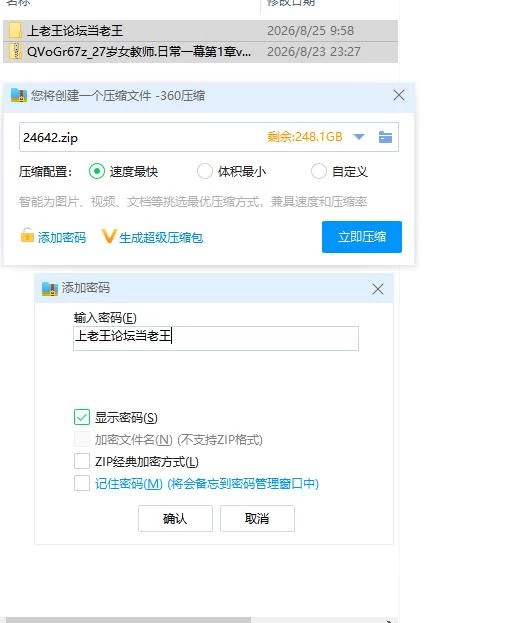Select the 自定义 radio option
Viewport: 511px width, 623px height.
(319, 172)
